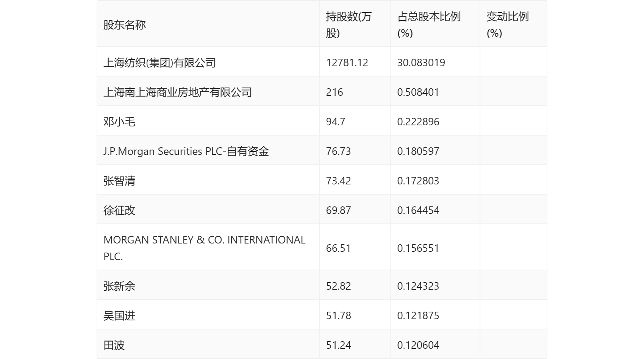
Task: Select MORGAN STANLEY & CO. INTERNATIONAL PLC. name
Action: coord(205,248)
